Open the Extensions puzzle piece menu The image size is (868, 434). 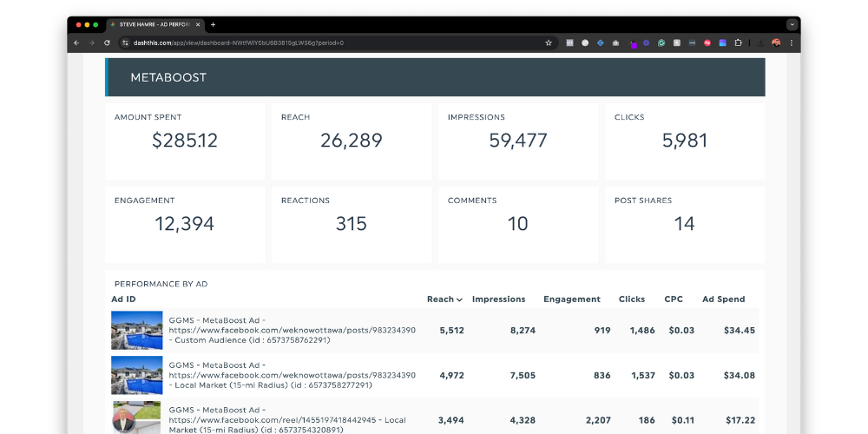[x=738, y=43]
